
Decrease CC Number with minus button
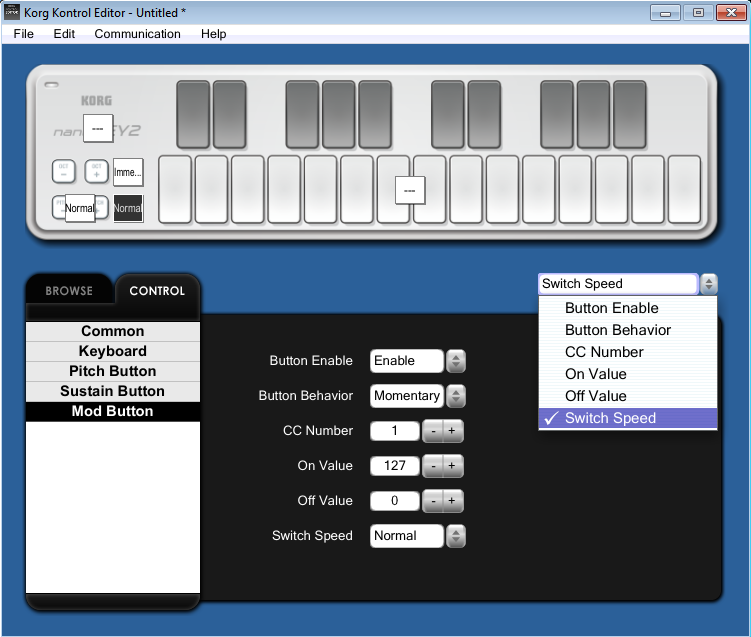(x=433, y=431)
